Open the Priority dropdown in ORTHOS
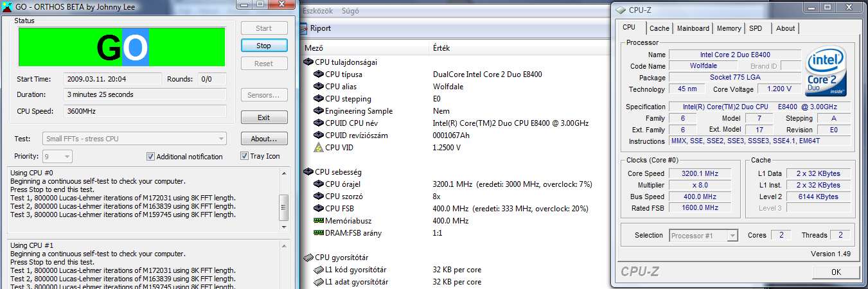The width and height of the screenshot is (868, 289). [x=57, y=157]
